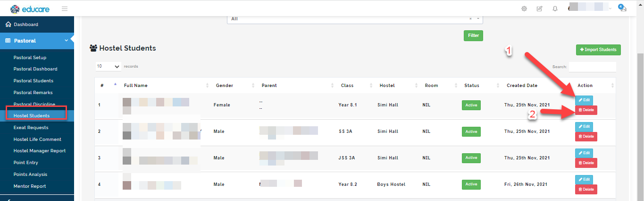Delete the JSS 3A student row
Screen dimensions: 644x201
[x=586, y=163]
